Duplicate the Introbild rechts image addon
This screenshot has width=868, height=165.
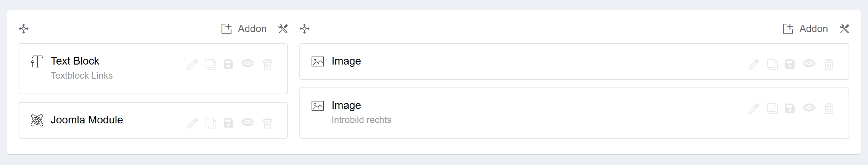pos(772,108)
